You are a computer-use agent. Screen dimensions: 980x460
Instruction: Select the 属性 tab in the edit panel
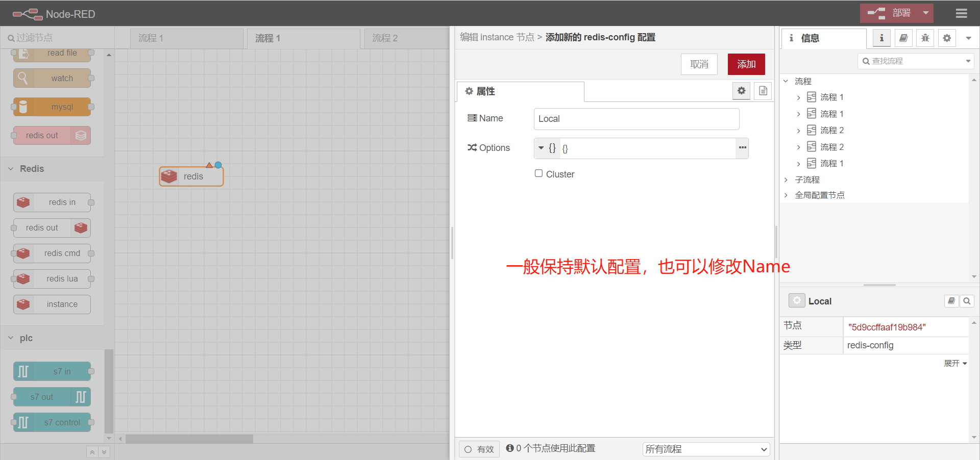coord(485,91)
